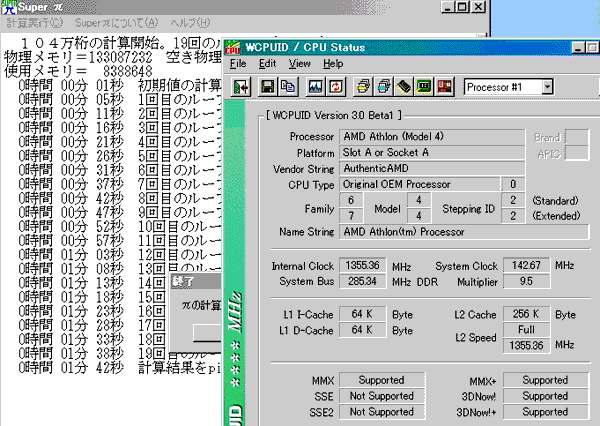Click the Copy to clipboard toolbar icon
The height and width of the screenshot is (426, 600).
(287, 87)
